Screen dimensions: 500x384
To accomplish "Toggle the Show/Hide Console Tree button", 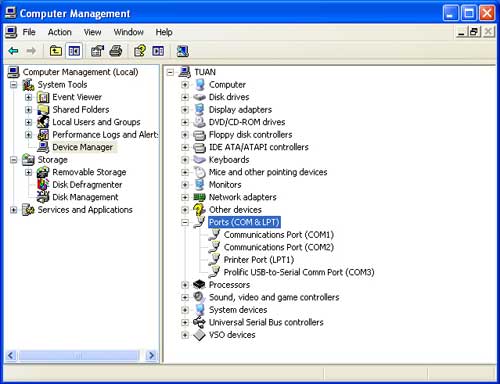I will click(74, 51).
